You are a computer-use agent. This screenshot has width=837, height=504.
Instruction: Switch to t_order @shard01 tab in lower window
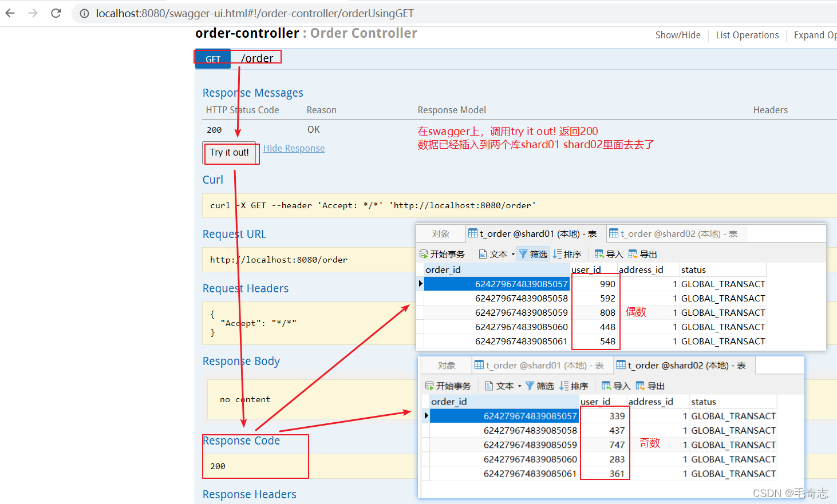click(542, 366)
